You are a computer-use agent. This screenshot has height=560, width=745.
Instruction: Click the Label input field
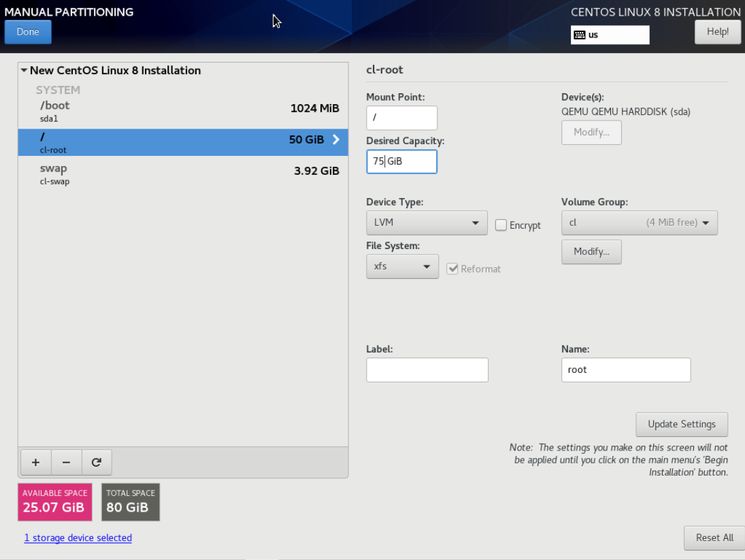coord(427,370)
